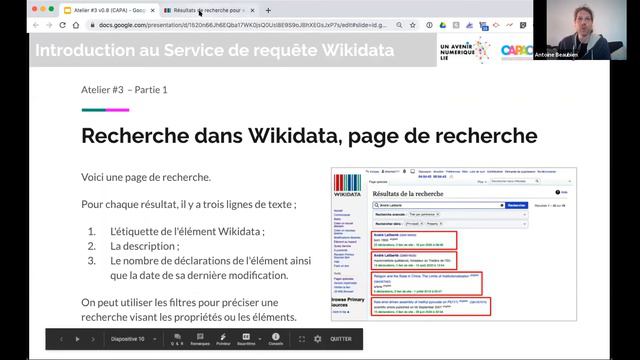This screenshot has width=640, height=360.
Task: Click the gray square extension icon
Action: (456, 25)
